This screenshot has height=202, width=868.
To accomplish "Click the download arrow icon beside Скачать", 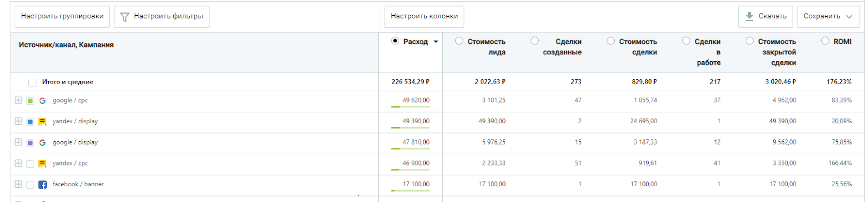I will (x=749, y=16).
